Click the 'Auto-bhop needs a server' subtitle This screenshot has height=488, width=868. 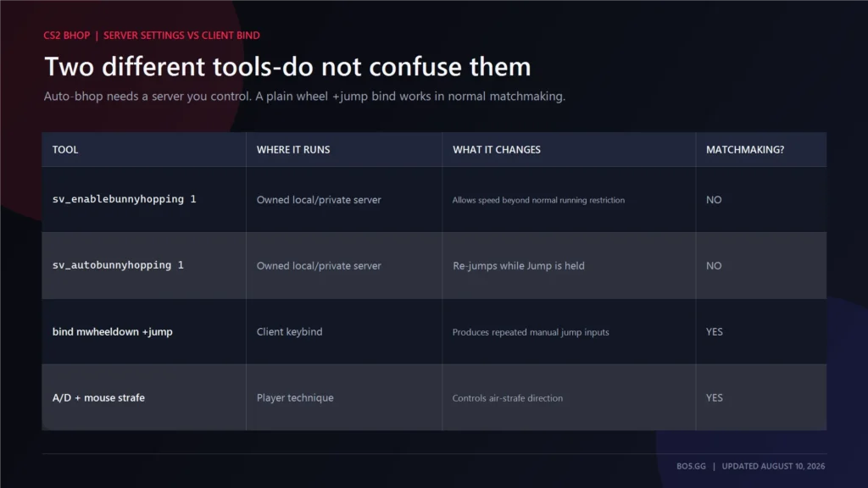[x=304, y=97]
